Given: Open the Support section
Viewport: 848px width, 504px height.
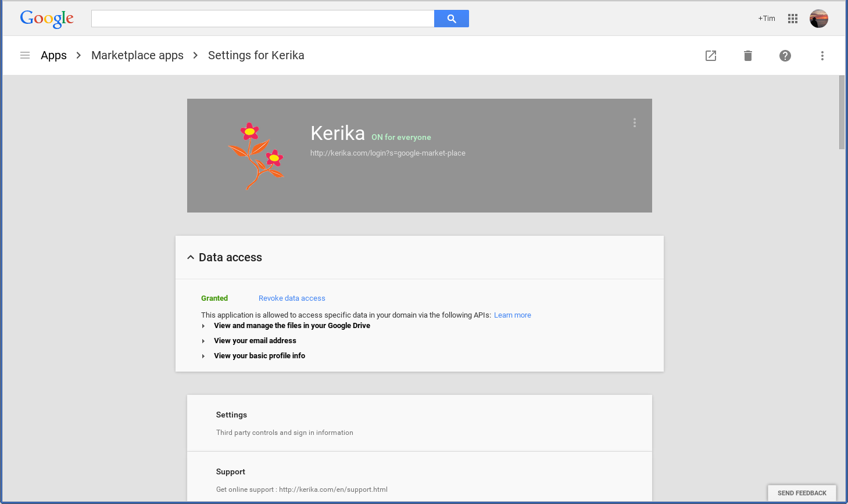Looking at the screenshot, I should [420, 477].
